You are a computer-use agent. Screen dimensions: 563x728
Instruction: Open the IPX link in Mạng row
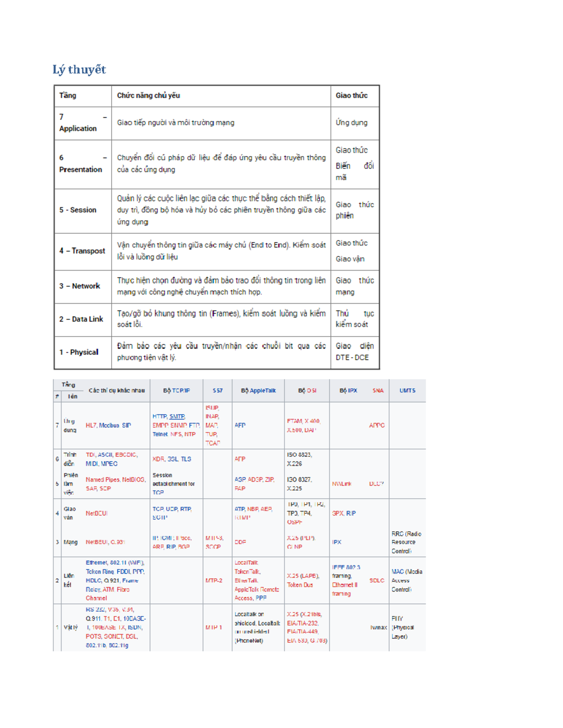click(x=337, y=542)
